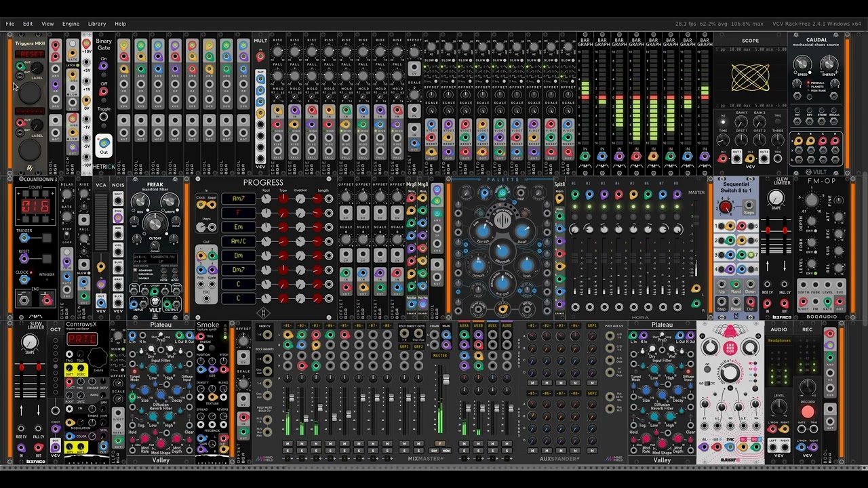This screenshot has width=868, height=488.
Task: Toggle FREAK Mod Route combined/individual/inverse switch
Action: (x=135, y=274)
